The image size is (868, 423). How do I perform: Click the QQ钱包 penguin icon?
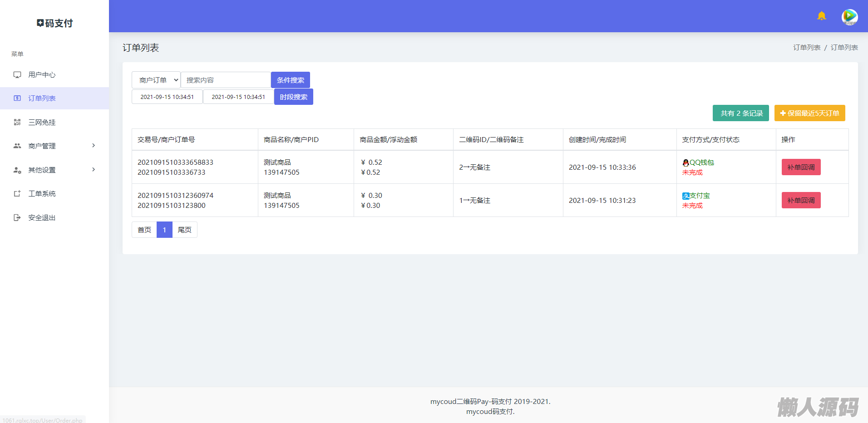point(686,163)
